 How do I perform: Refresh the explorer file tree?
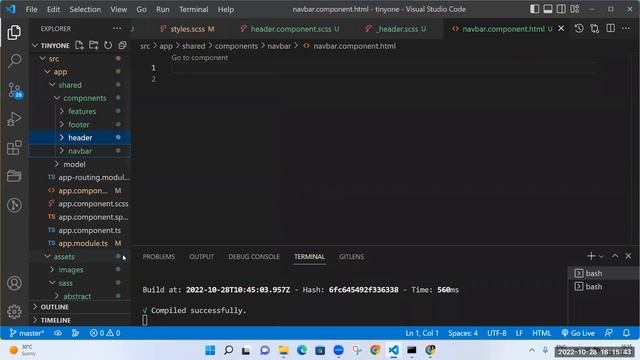(x=108, y=45)
